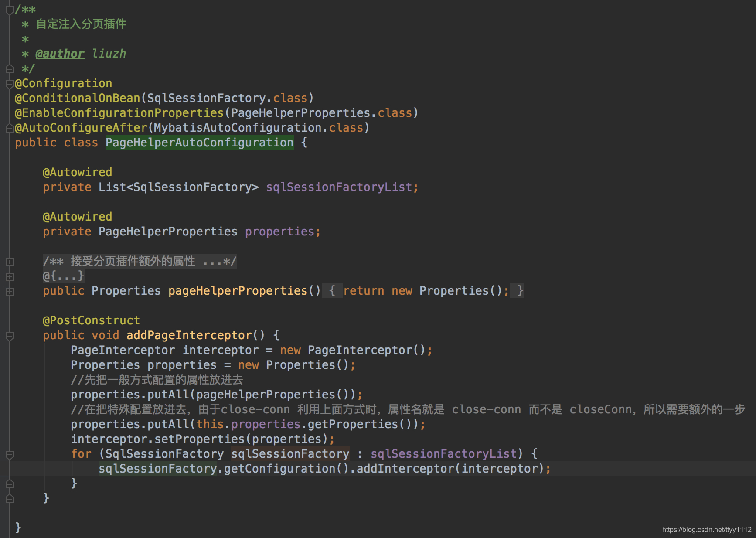Viewport: 756px width, 538px height.
Task: Click the Javadoc description 自定注入分页插件
Action: (81, 24)
